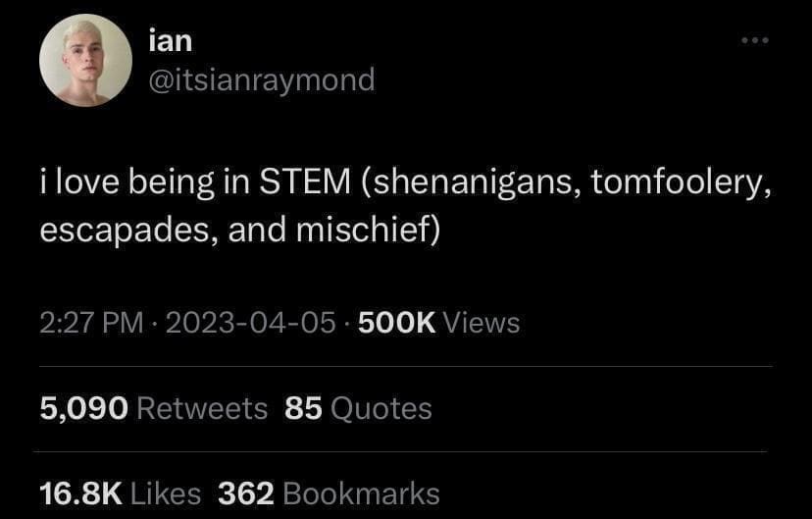
Task: Click the display name "ian"
Action: click(x=169, y=41)
